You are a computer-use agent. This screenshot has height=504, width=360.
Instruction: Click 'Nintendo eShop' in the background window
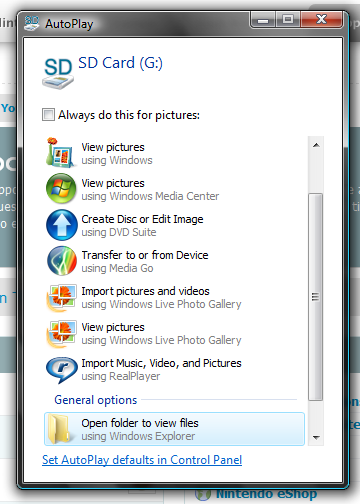(x=267, y=494)
